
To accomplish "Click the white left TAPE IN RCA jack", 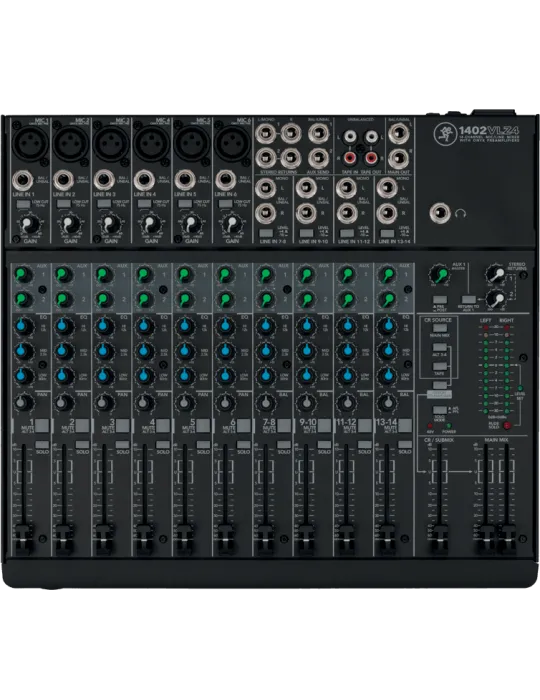I will point(349,136).
